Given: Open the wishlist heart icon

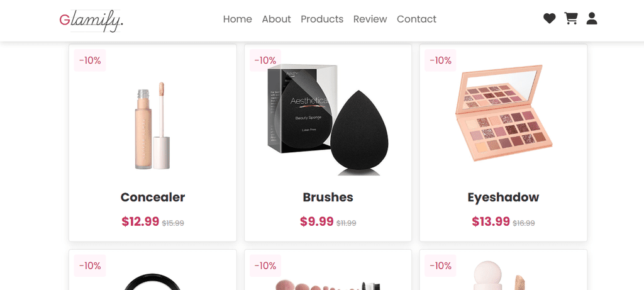Looking at the screenshot, I should point(549,18).
